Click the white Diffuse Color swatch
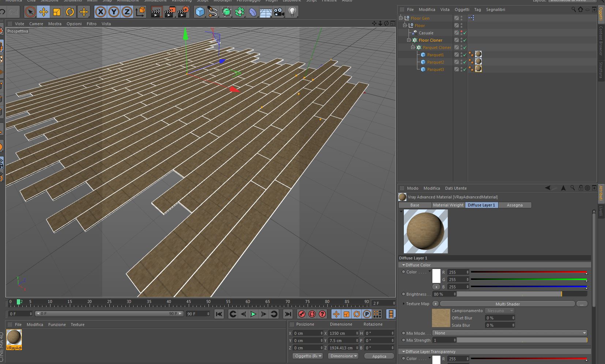This screenshot has height=364, width=605. [436, 276]
